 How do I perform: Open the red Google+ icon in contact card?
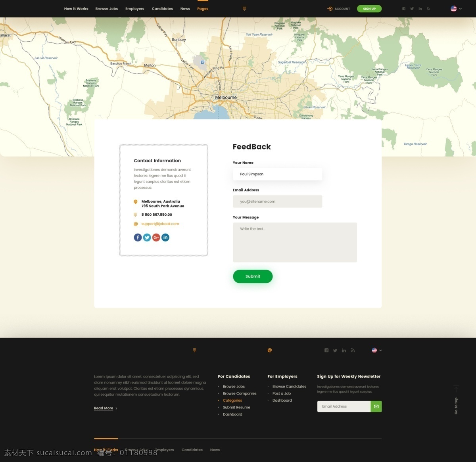(x=156, y=238)
